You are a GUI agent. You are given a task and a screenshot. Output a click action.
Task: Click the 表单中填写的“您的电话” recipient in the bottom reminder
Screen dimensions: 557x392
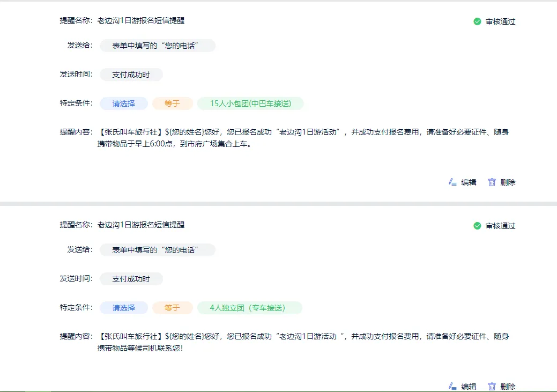point(157,250)
